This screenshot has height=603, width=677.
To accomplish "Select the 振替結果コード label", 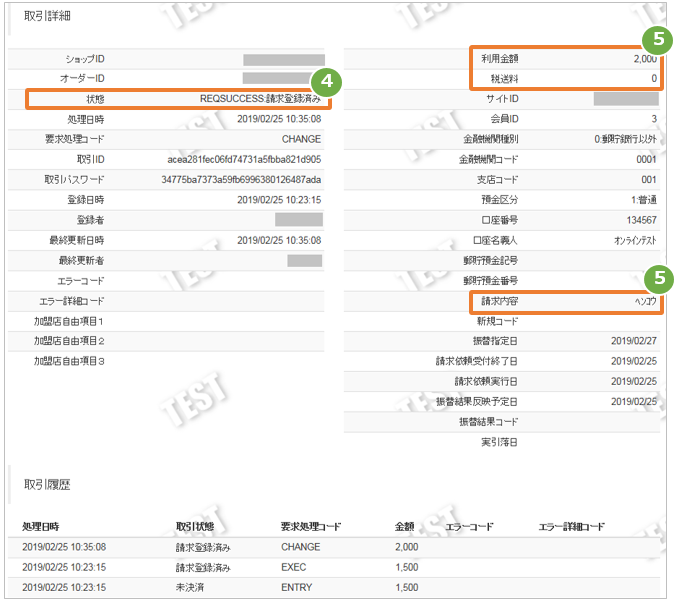I will (488, 422).
